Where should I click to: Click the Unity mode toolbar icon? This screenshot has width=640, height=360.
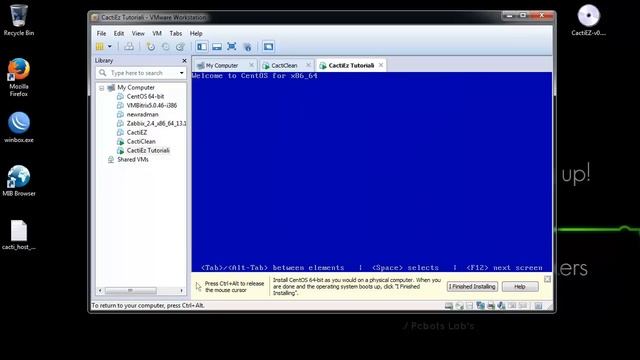[247, 47]
